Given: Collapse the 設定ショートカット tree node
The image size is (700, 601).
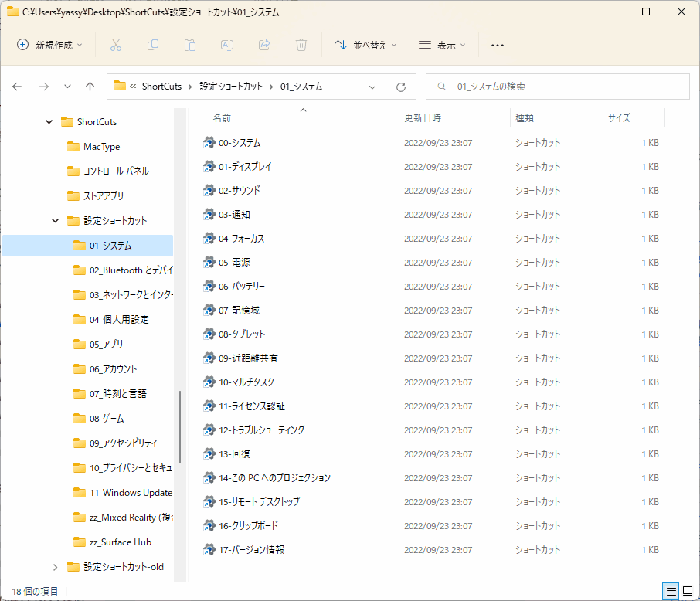Looking at the screenshot, I should tap(55, 221).
